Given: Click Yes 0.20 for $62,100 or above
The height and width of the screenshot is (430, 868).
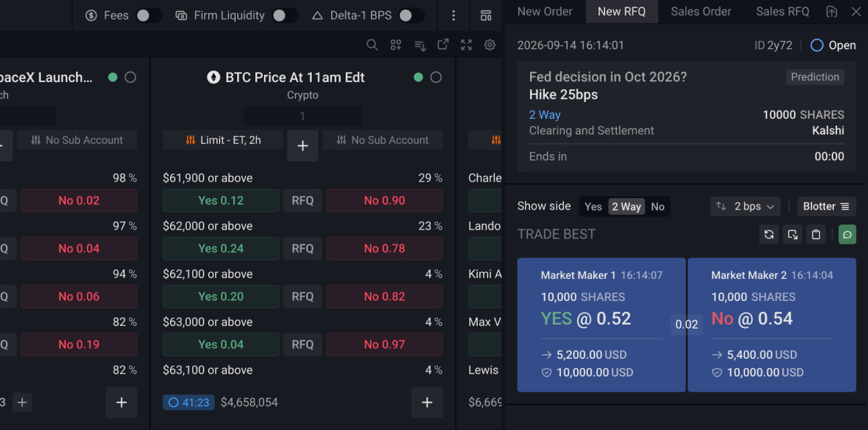Looking at the screenshot, I should click(221, 296).
